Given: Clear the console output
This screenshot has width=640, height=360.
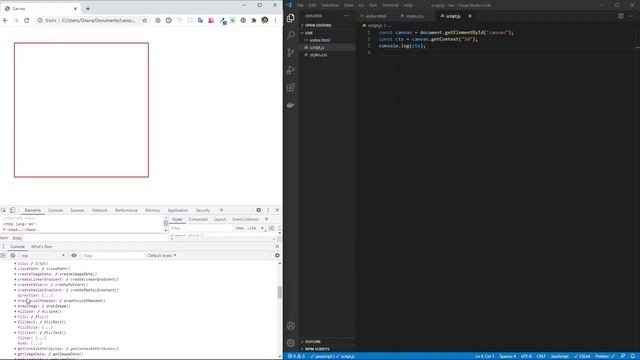Looking at the screenshot, I should 13,256.
